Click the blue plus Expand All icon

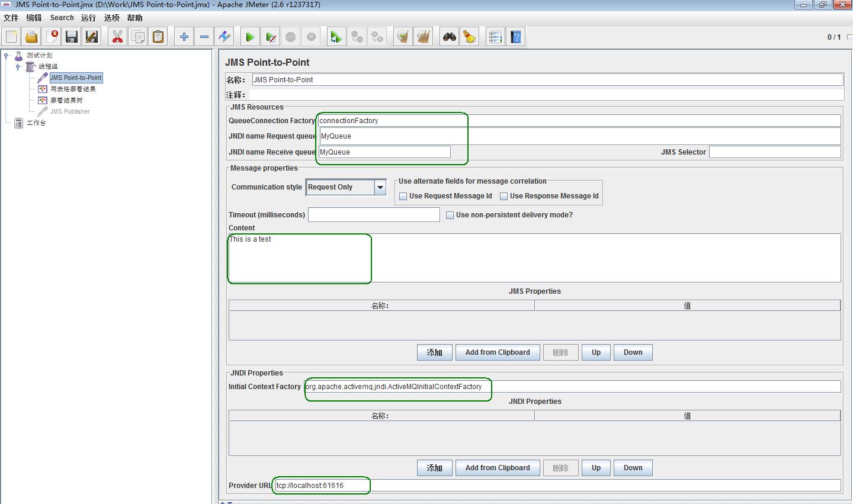coord(184,37)
